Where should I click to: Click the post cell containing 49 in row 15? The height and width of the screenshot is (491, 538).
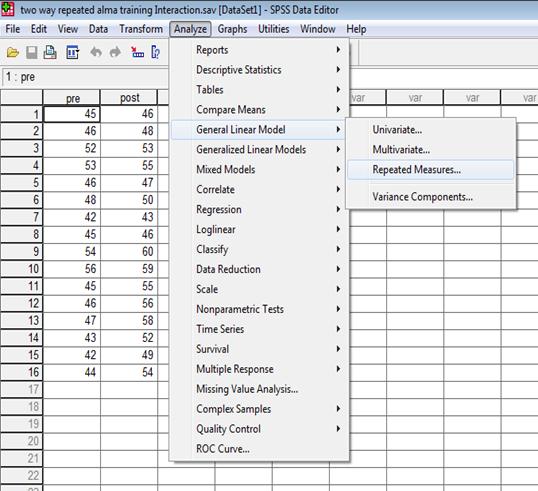[129, 355]
